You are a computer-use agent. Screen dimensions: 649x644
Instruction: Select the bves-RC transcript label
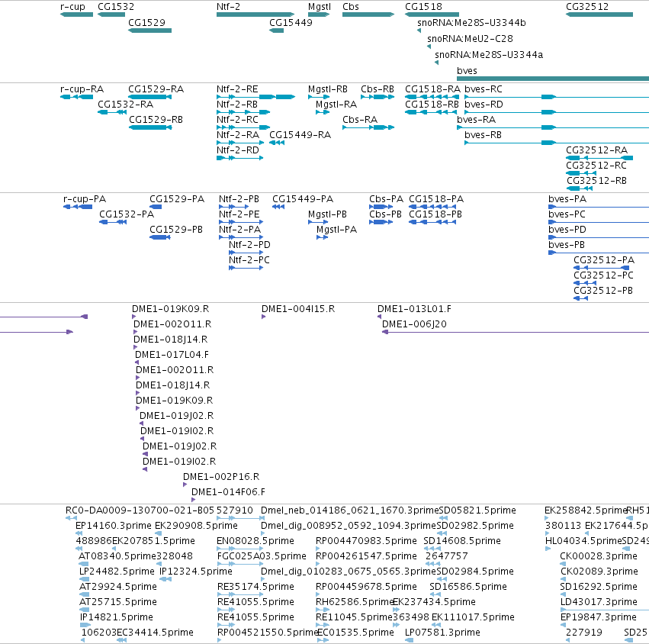point(484,89)
